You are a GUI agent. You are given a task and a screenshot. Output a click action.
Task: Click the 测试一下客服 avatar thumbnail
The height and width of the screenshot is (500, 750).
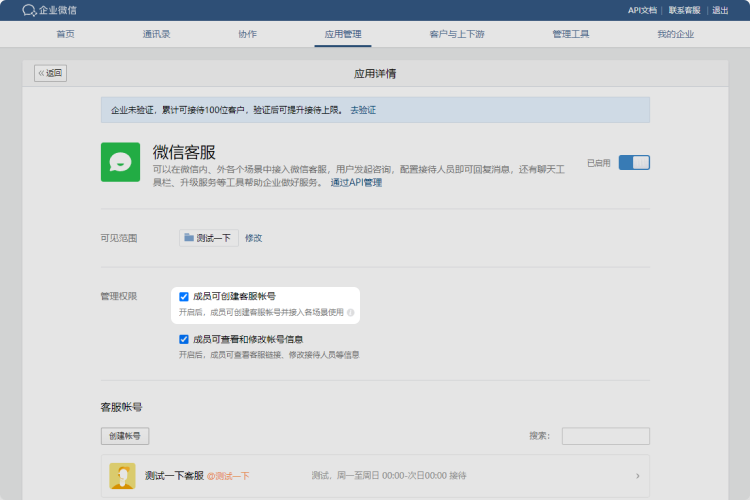pos(122,476)
